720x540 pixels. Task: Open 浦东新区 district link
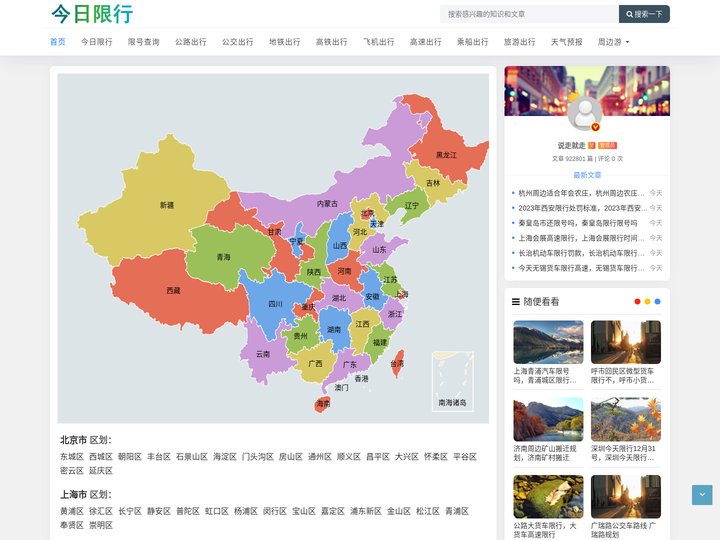tap(366, 512)
